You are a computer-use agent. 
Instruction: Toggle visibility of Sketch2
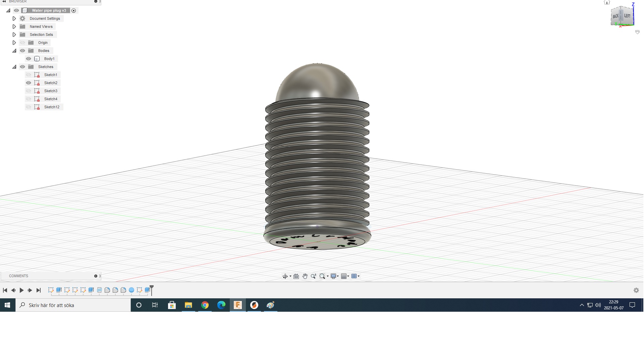[x=29, y=83]
